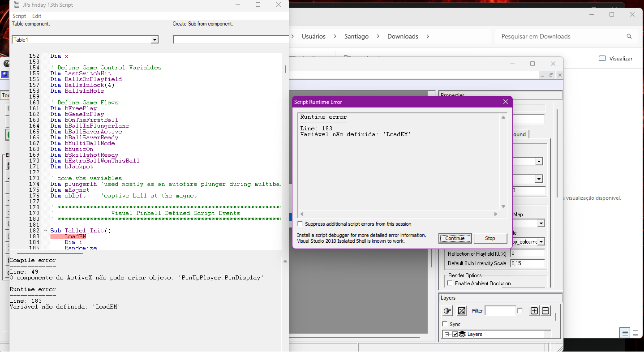Click the expand all plus icon in Layers

point(534,311)
